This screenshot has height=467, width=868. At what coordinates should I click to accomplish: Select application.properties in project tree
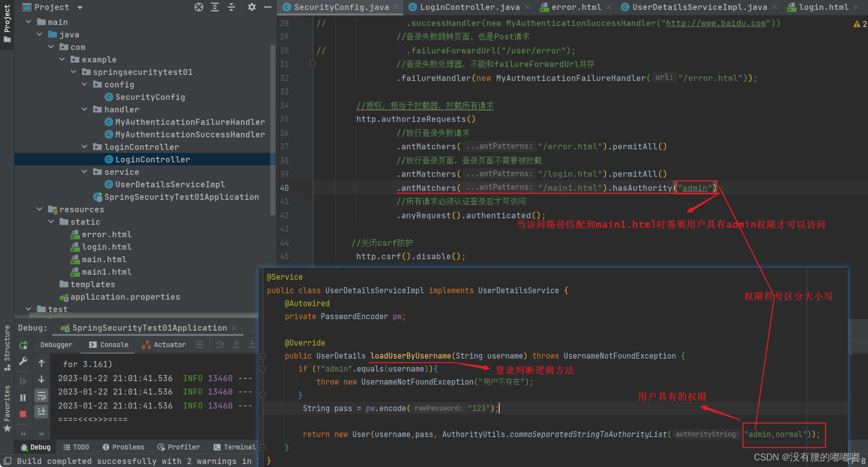point(125,297)
